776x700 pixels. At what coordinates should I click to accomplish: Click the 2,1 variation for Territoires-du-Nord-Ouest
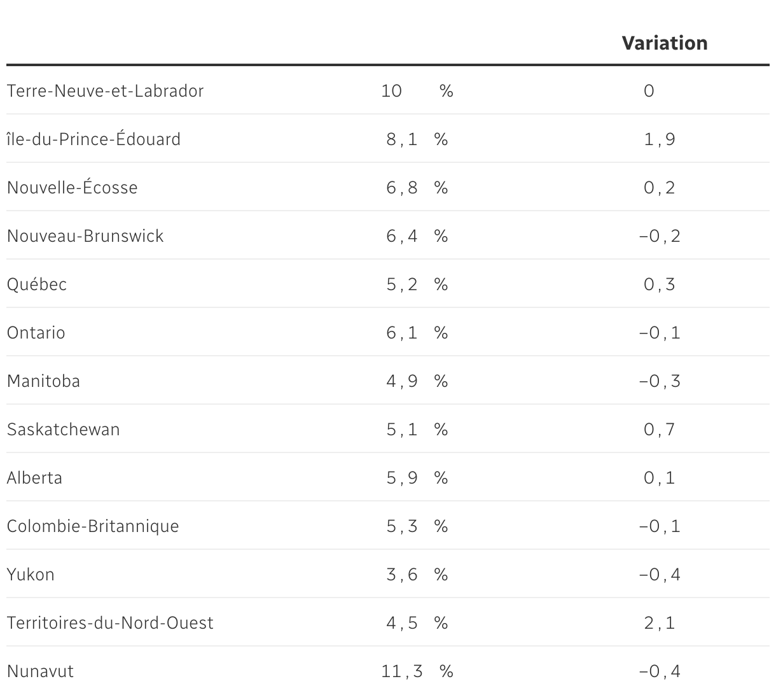pos(660,623)
